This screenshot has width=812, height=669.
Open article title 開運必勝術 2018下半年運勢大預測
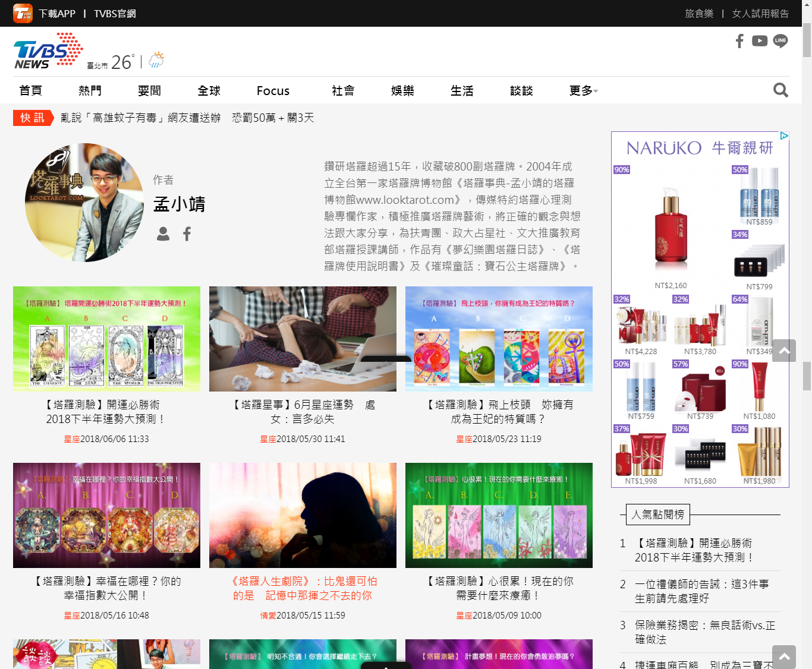point(106,412)
